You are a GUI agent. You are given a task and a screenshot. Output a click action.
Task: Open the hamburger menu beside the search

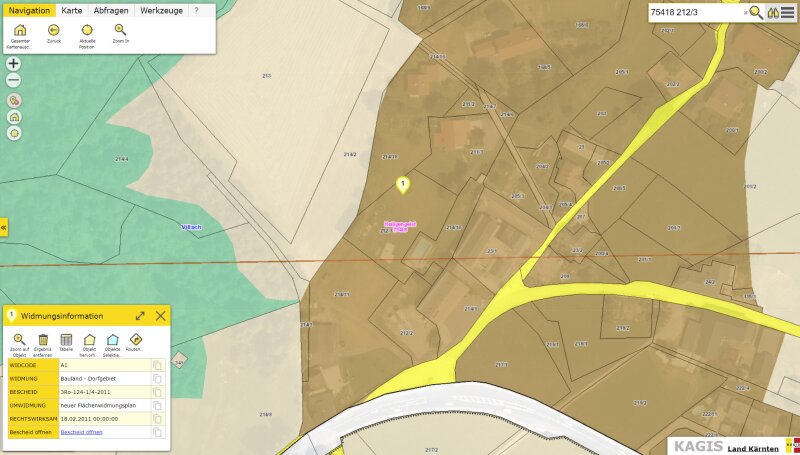(788, 12)
